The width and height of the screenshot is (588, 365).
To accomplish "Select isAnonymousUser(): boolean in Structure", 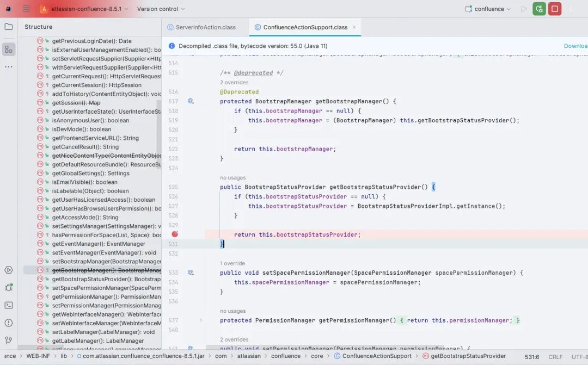I will pyautogui.click(x=92, y=120).
